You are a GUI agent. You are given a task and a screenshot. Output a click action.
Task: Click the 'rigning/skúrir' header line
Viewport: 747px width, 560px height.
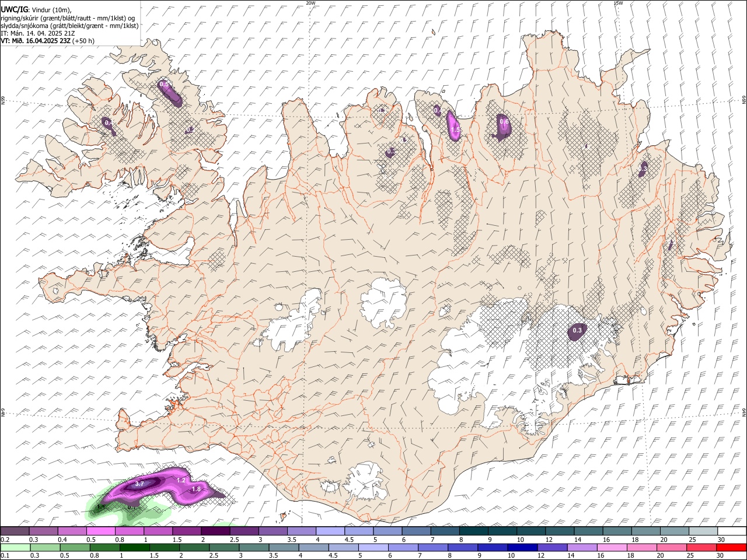point(68,17)
